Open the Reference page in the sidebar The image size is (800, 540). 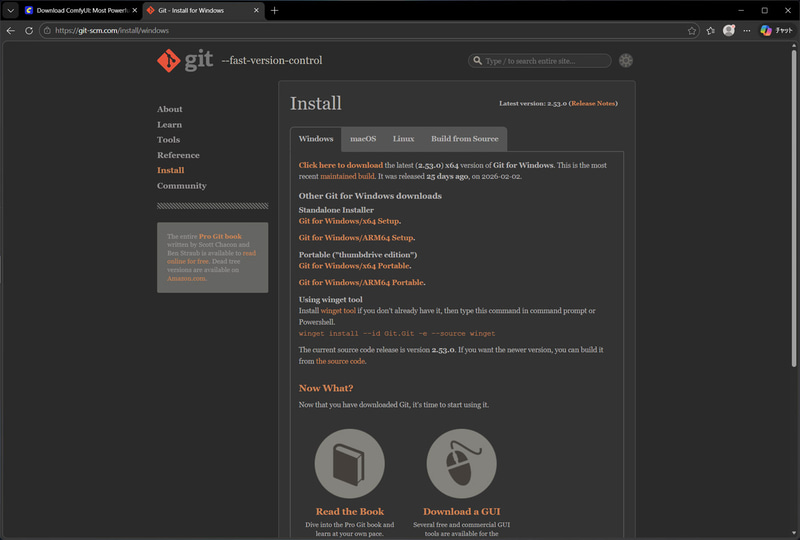[x=178, y=155]
